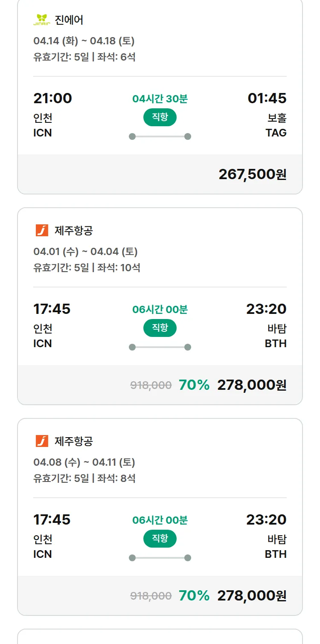This screenshot has height=644, width=320.
Task: Click the 21:00 Incheon departure time
Action: pyautogui.click(x=52, y=99)
